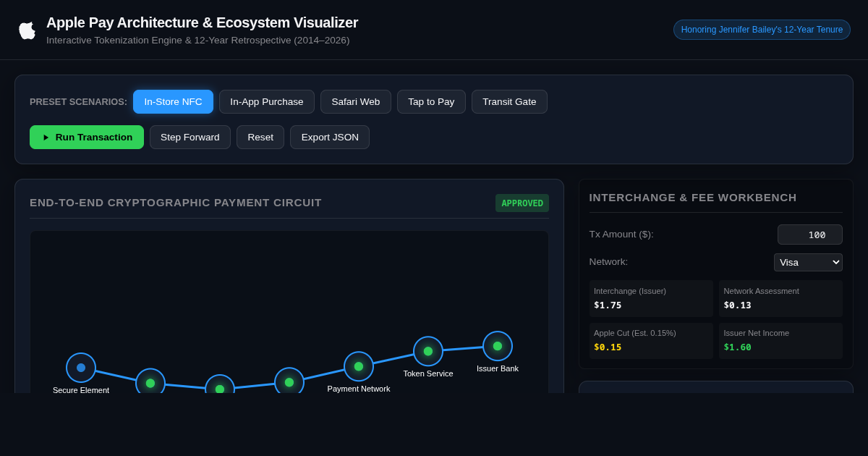This screenshot has width=868, height=456.
Task: Click the Interchange & Fee Workbench heading
Action: click(693, 198)
